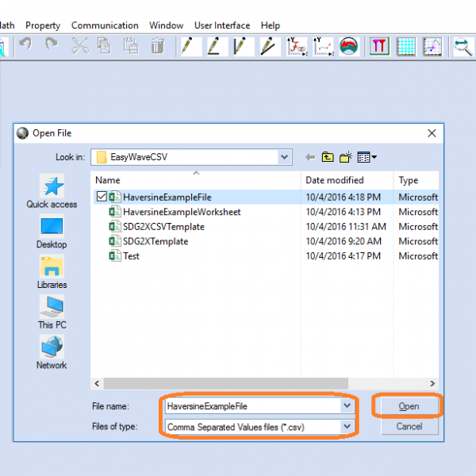Go up one folder level icon
The image size is (476, 476).
[328, 157]
